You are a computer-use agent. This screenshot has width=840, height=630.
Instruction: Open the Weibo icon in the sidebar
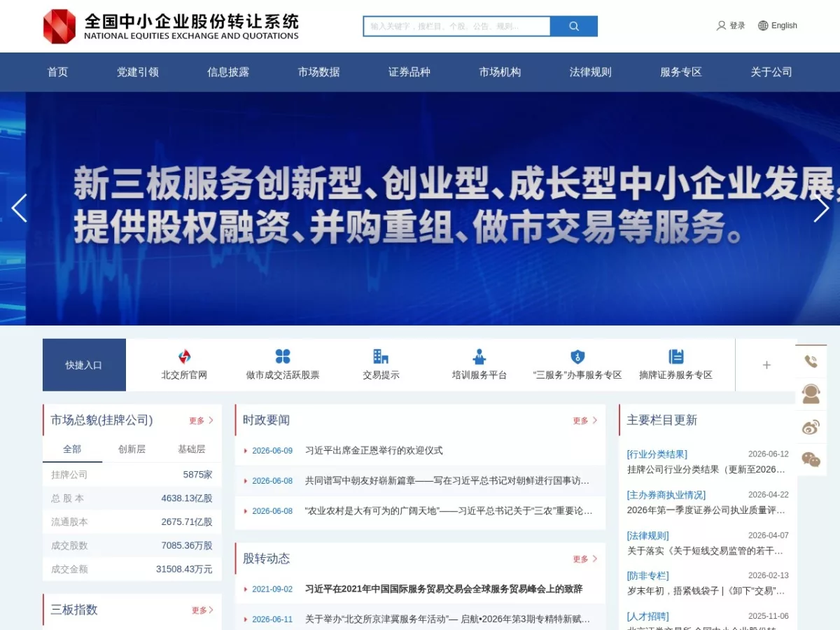pyautogui.click(x=811, y=427)
